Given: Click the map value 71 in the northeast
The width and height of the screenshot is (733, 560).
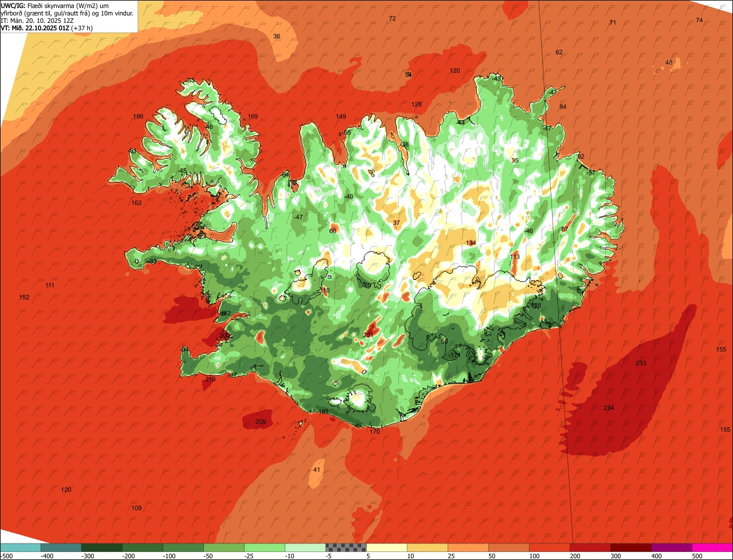Looking at the screenshot, I should click(x=613, y=23).
